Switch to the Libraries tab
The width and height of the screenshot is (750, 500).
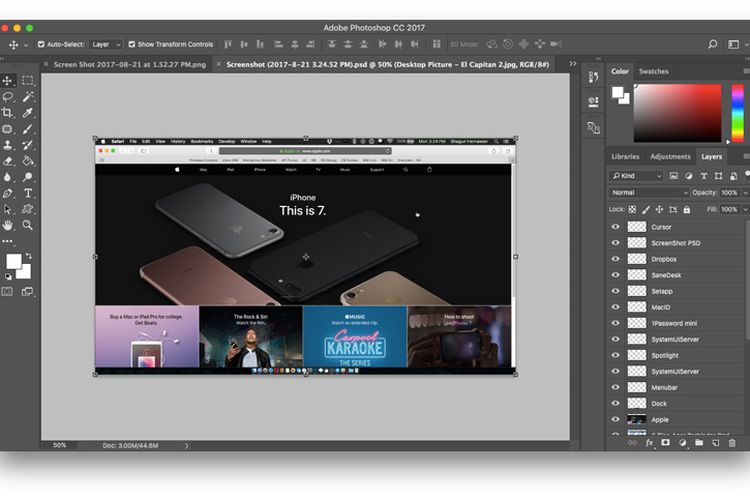coord(625,156)
